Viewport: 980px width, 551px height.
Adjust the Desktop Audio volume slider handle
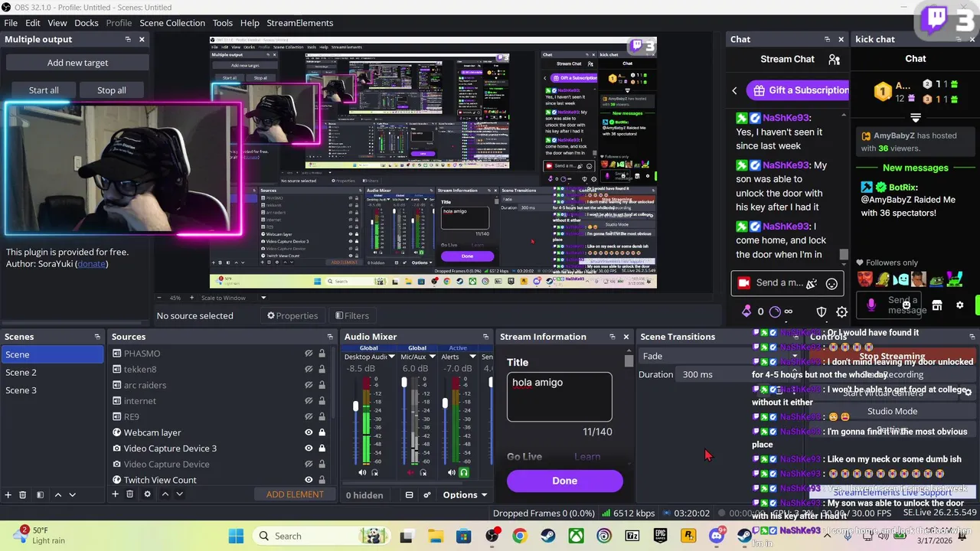(x=355, y=406)
